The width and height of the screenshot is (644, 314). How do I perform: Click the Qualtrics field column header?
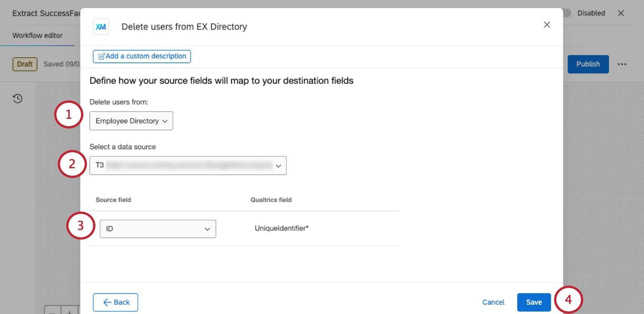271,200
